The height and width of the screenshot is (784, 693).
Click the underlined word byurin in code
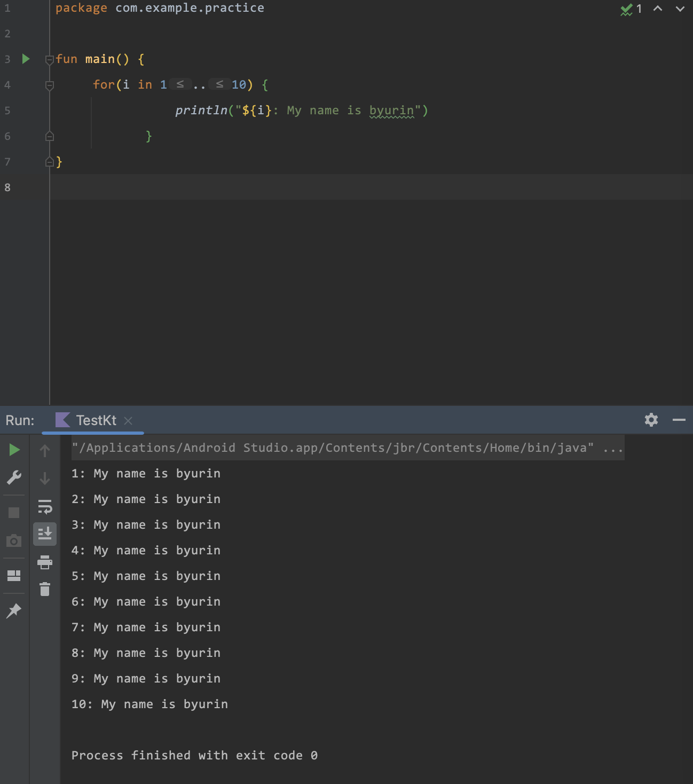coord(391,111)
